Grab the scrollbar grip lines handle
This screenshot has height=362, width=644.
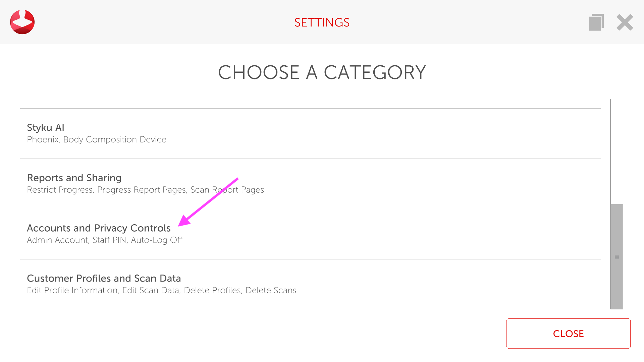pyautogui.click(x=616, y=257)
